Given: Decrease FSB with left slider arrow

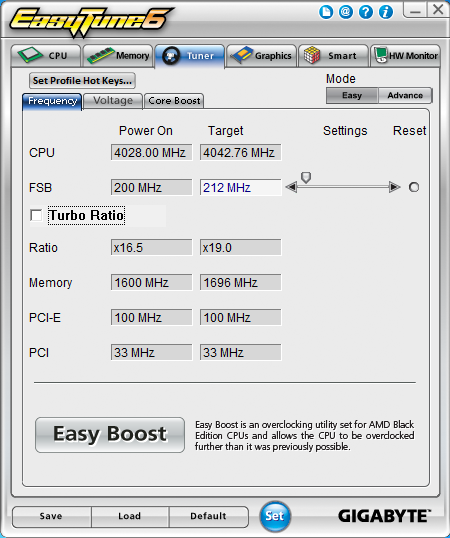Looking at the screenshot, I should click(x=291, y=187).
